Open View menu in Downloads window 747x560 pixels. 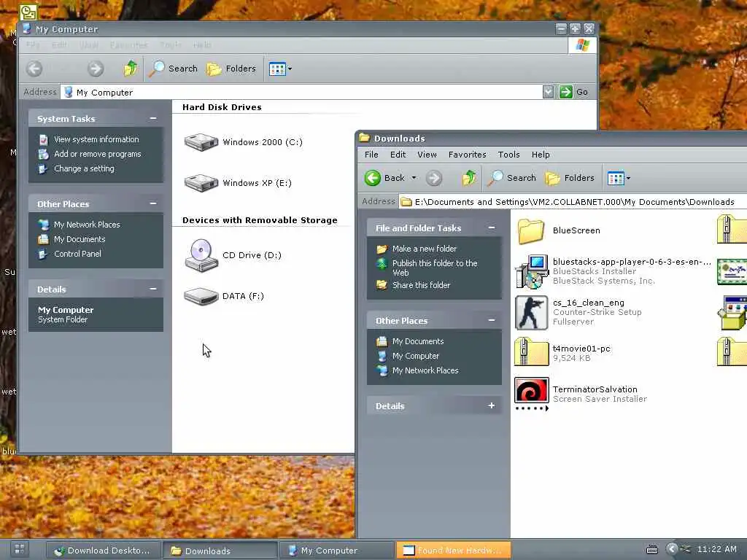point(427,155)
